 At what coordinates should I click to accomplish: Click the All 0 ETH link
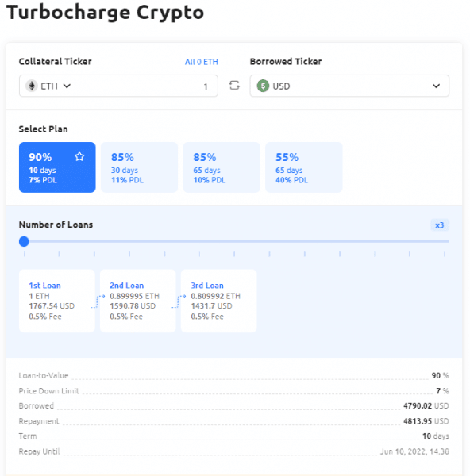[x=201, y=62]
